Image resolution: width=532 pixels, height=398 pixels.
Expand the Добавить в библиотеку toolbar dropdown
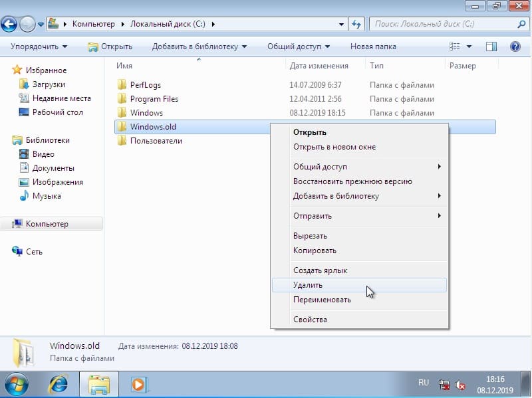(x=199, y=47)
